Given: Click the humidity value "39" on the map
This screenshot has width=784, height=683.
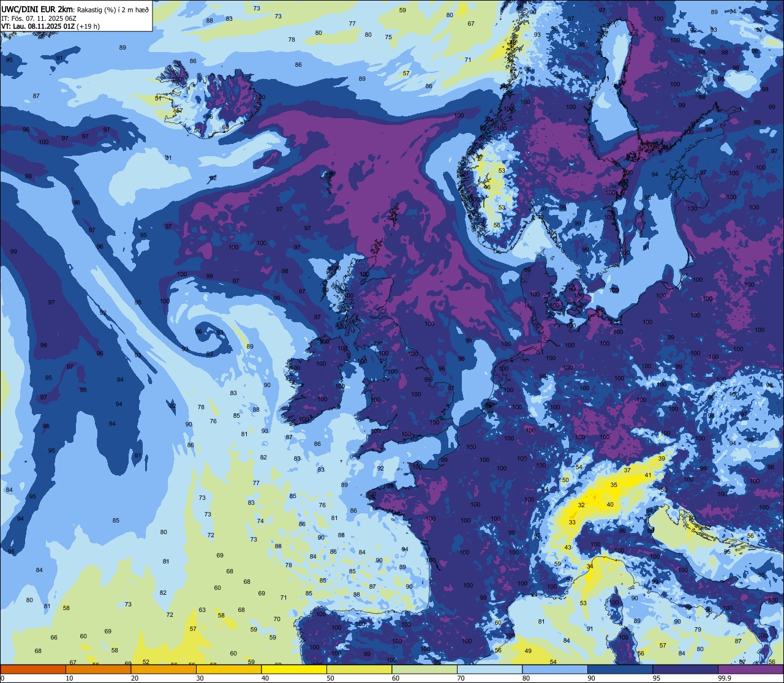Looking at the screenshot, I should pyautogui.click(x=661, y=459).
